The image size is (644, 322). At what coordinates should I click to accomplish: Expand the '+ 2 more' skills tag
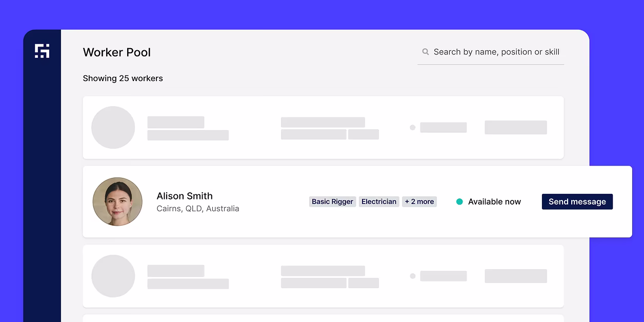[x=419, y=202]
